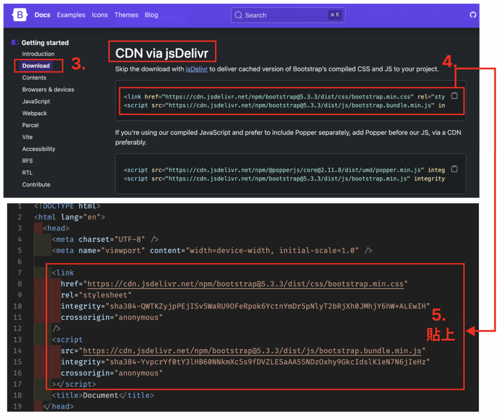504x420 pixels.
Task: Click the popper.min.js script line
Action: tap(284, 170)
